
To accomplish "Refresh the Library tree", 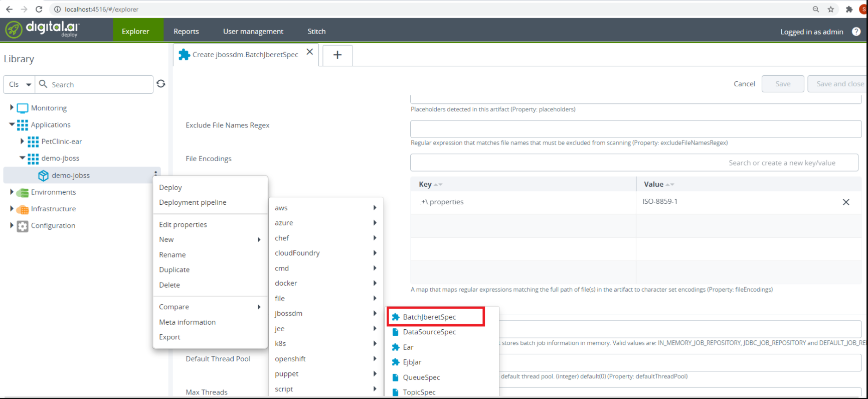I will (x=160, y=84).
